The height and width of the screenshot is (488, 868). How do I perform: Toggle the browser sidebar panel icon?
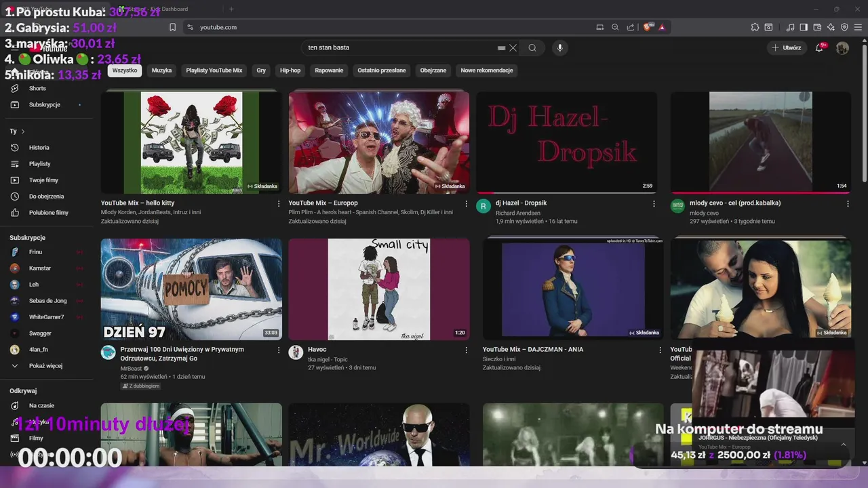804,27
